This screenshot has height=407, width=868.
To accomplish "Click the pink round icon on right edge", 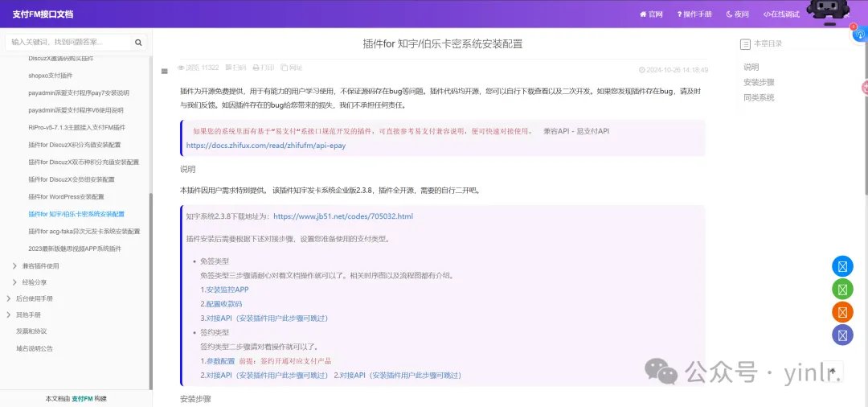I will [x=865, y=87].
